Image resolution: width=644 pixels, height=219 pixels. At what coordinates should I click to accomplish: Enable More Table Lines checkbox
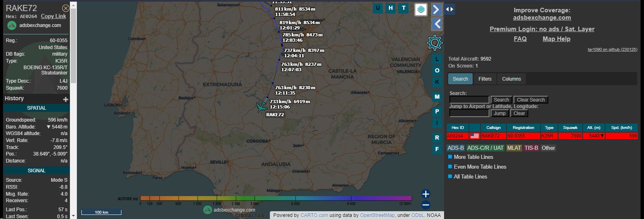[x=450, y=157]
